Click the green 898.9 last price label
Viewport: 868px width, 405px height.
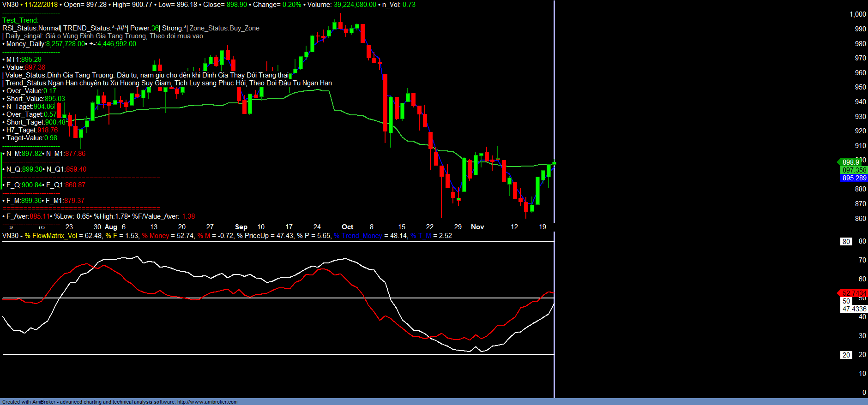click(x=850, y=162)
